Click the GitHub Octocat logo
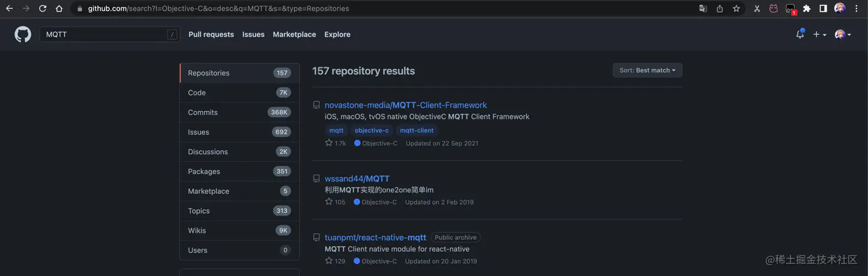 [x=23, y=34]
